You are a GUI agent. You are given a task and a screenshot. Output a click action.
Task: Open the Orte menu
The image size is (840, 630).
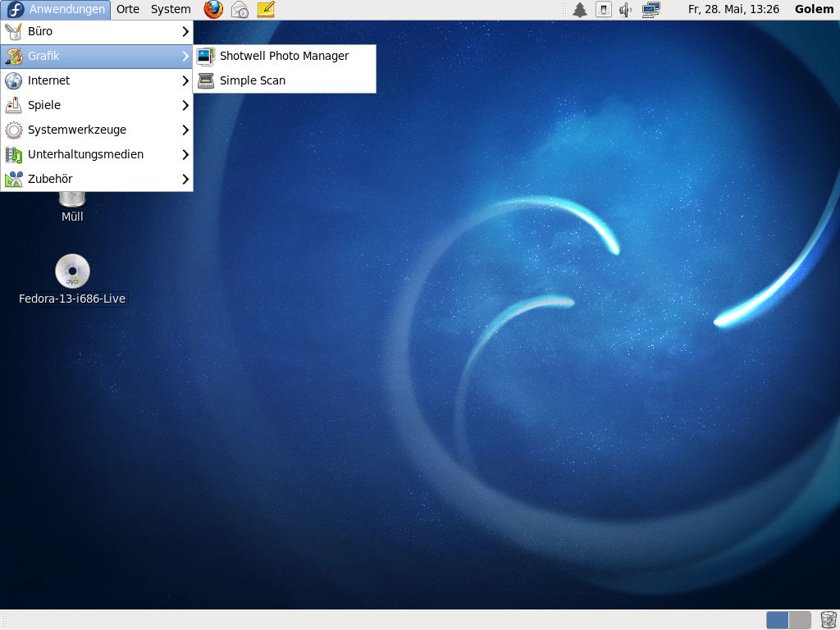[x=127, y=9]
